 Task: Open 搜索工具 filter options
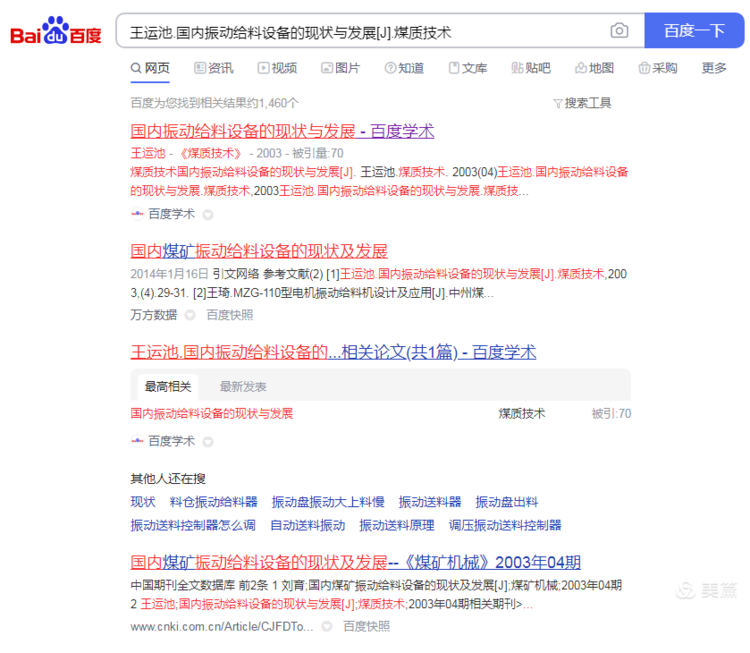coord(582,103)
